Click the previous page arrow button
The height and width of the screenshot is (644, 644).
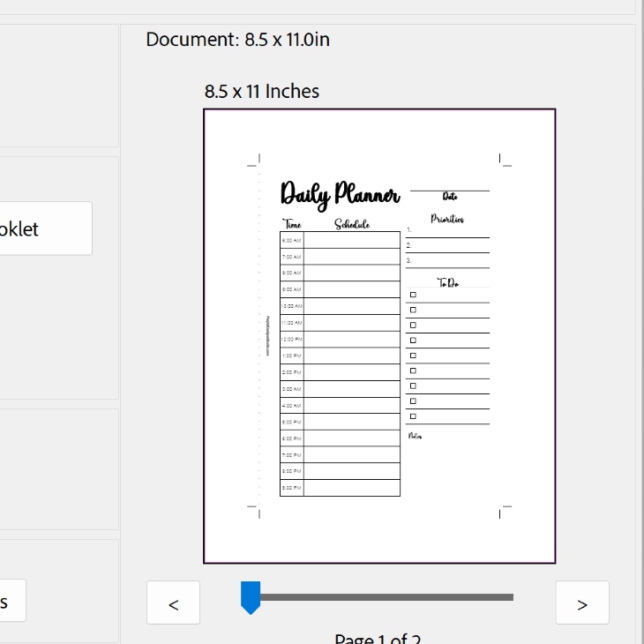click(x=173, y=603)
